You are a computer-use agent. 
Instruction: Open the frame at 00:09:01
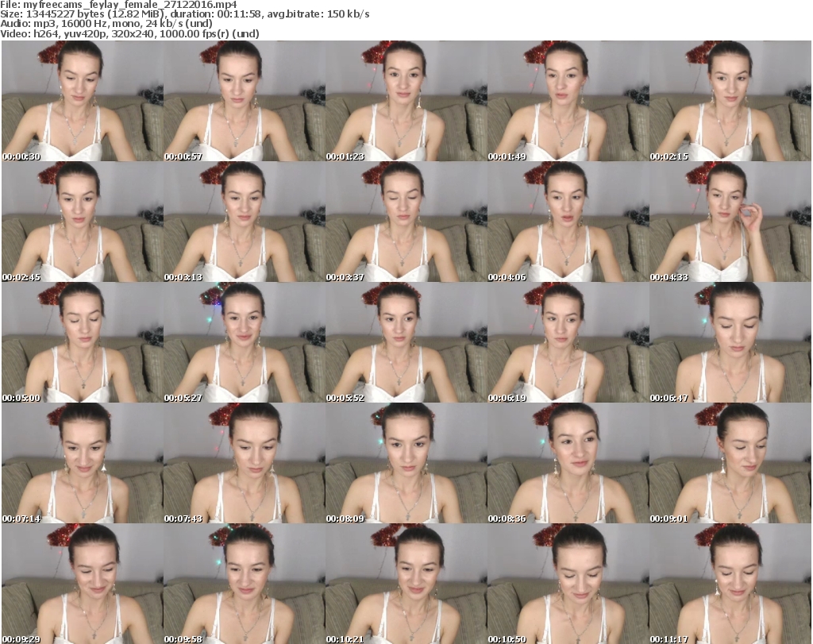(x=730, y=464)
